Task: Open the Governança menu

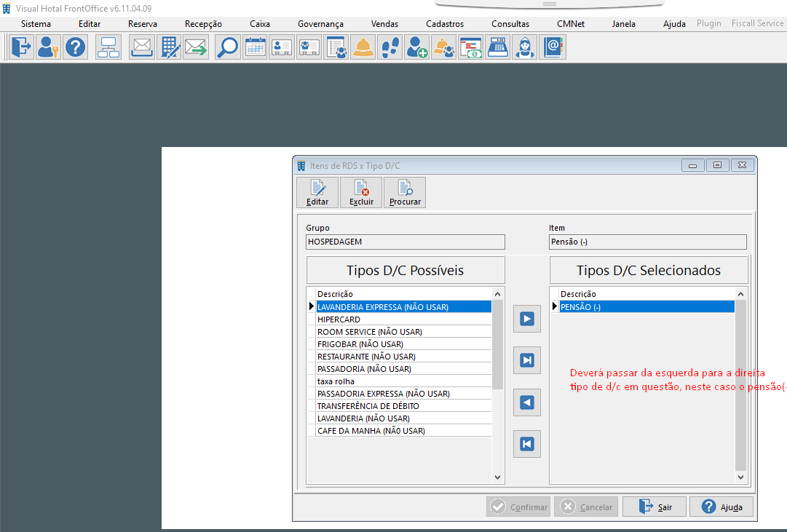Action: [321, 24]
